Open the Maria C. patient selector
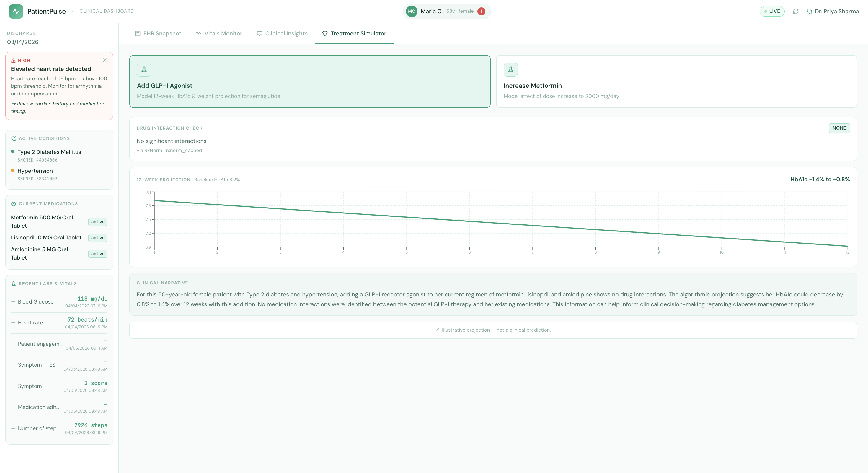This screenshot has height=473, width=868. click(432, 12)
